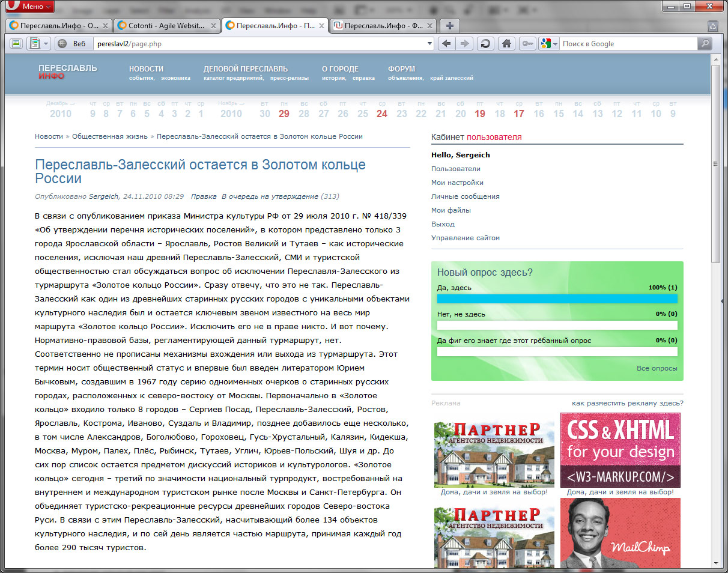The width and height of the screenshot is (728, 573).
Task: Click the W3-Markup CSS & XHTML banner
Action: click(x=620, y=449)
